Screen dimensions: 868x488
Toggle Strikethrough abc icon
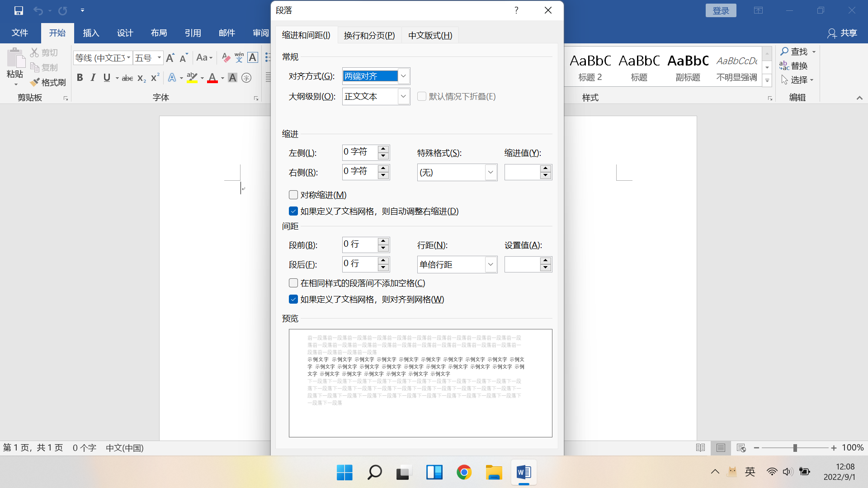[127, 78]
